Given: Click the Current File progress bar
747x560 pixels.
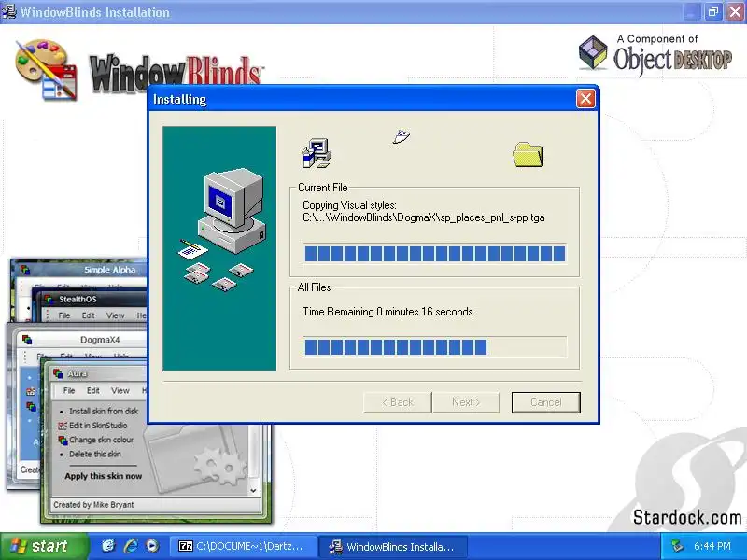Looking at the screenshot, I should point(434,253).
